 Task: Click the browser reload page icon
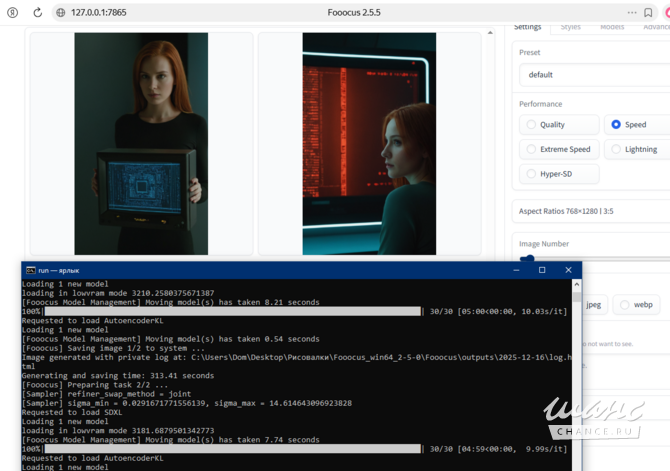tap(37, 12)
